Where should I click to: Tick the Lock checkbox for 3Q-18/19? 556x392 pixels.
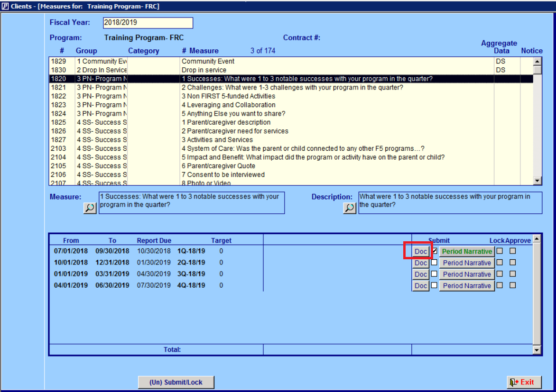coord(500,274)
